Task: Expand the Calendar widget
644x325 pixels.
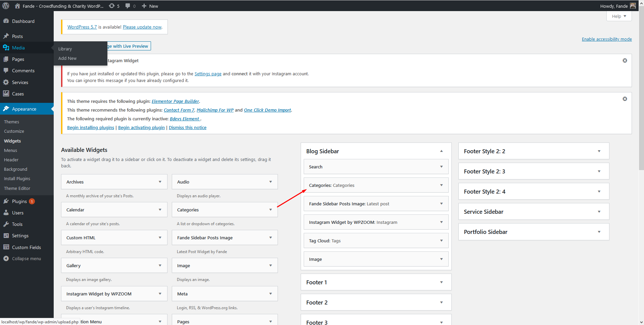Action: [x=160, y=210]
